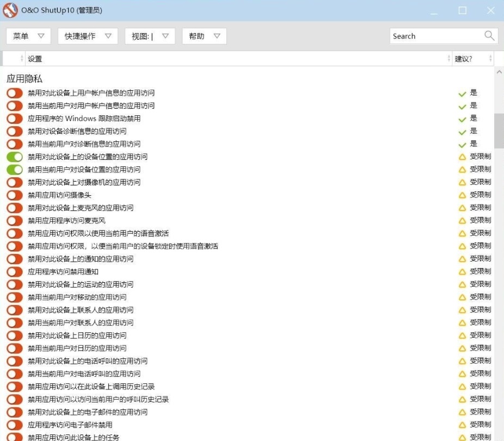The width and height of the screenshot is (504, 441).
Task: Click the warning triangle beside 禁用对此设备上的电子邮件的应用访问
Action: coord(464,412)
